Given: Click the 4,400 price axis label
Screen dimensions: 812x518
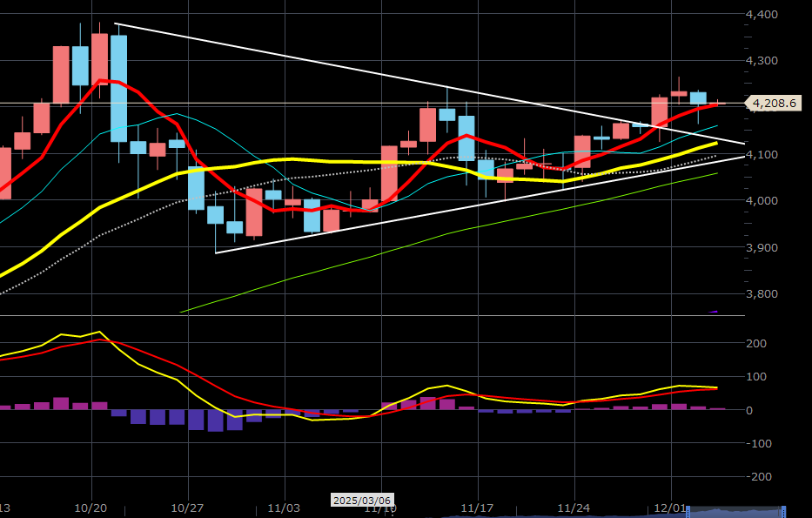Looking at the screenshot, I should click(x=762, y=15).
